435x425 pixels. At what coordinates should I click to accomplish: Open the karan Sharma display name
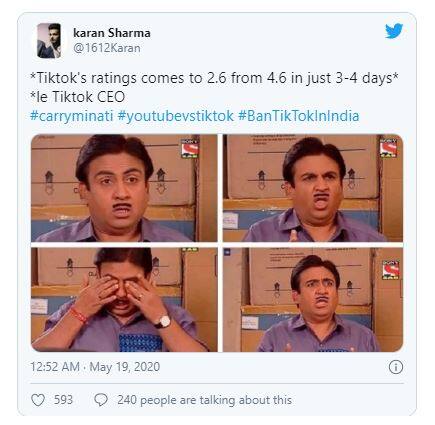[112, 33]
